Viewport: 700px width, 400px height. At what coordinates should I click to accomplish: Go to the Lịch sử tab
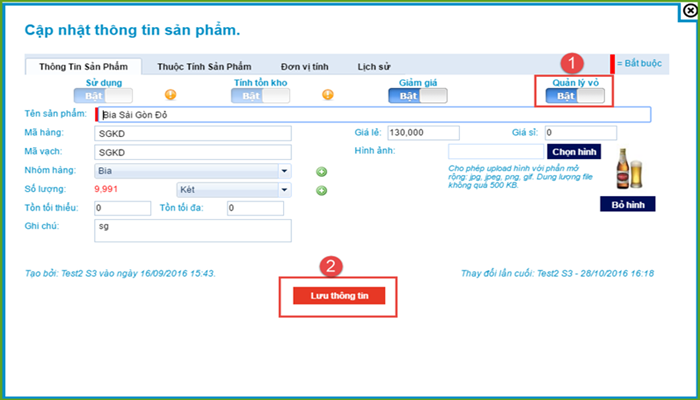(x=374, y=67)
